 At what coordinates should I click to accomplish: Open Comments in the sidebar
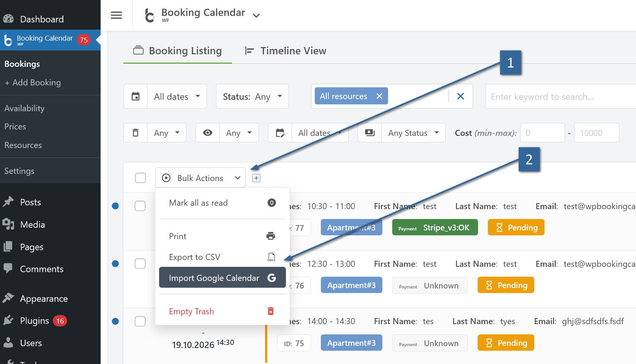tap(50, 269)
